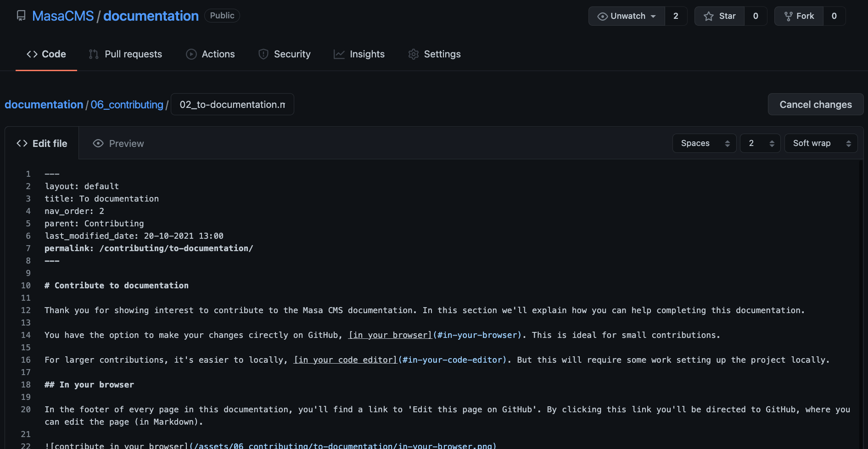Place cursor on 'parent: Contributing' line
868x449 pixels.
pos(94,224)
